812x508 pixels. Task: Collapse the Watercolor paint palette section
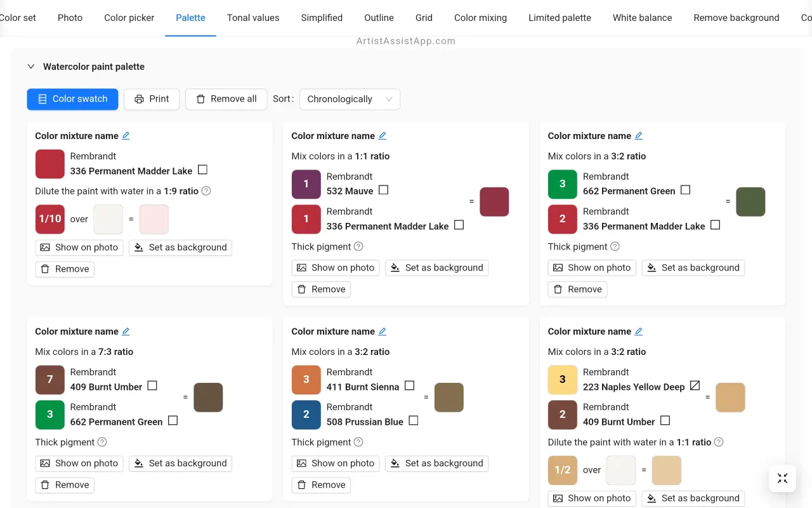pyautogui.click(x=30, y=67)
